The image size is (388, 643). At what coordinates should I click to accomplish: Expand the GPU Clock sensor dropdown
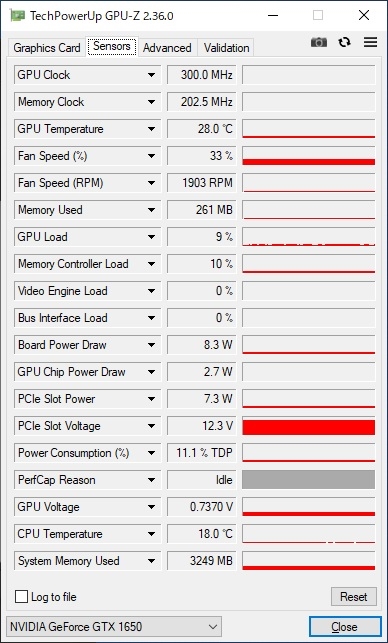click(x=151, y=75)
